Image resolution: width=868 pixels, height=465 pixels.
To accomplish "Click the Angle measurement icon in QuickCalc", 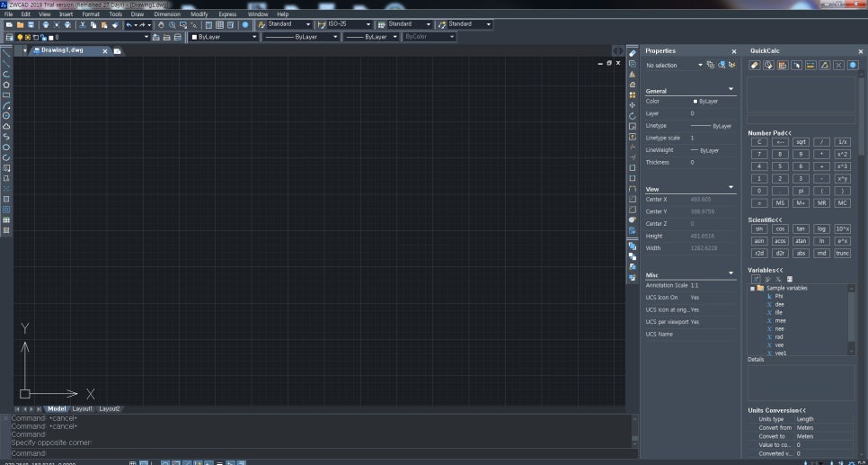I will [x=825, y=66].
